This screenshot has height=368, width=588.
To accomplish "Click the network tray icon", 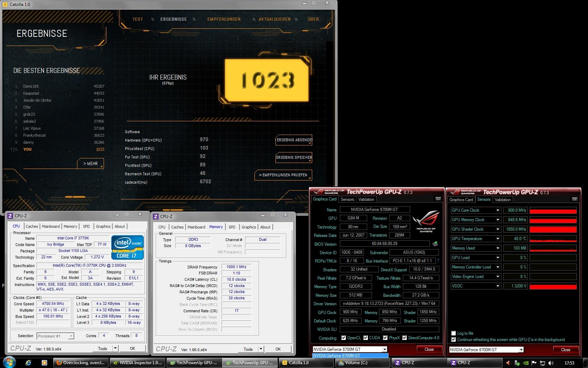I will 542,363.
